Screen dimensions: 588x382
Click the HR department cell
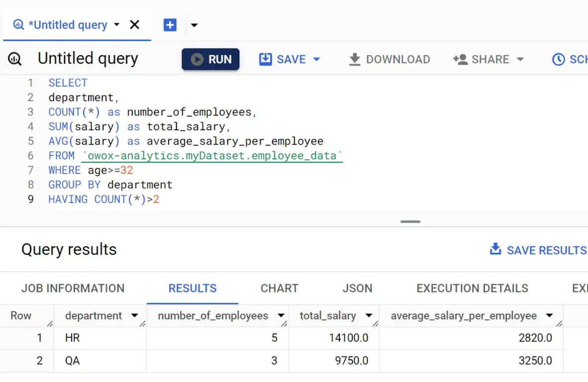pos(100,338)
